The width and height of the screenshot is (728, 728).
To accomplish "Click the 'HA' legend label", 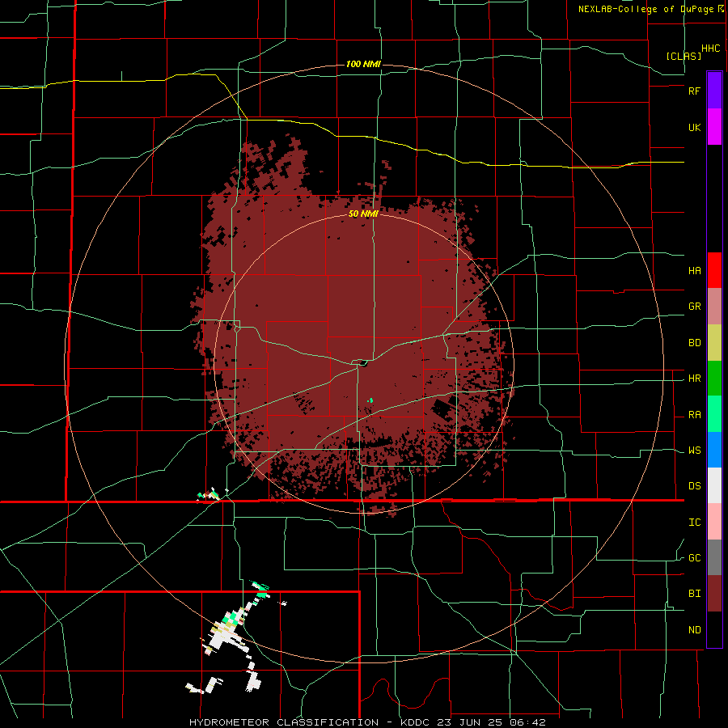I will click(x=694, y=271).
